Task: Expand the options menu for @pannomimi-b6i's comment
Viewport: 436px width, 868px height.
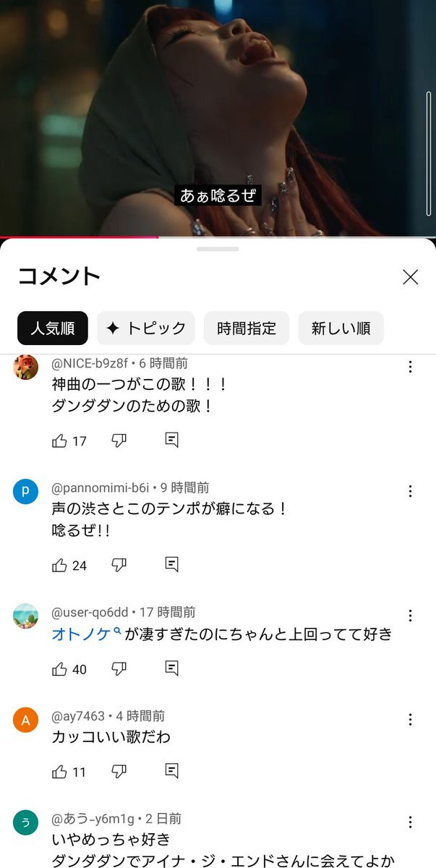Action: [x=410, y=491]
